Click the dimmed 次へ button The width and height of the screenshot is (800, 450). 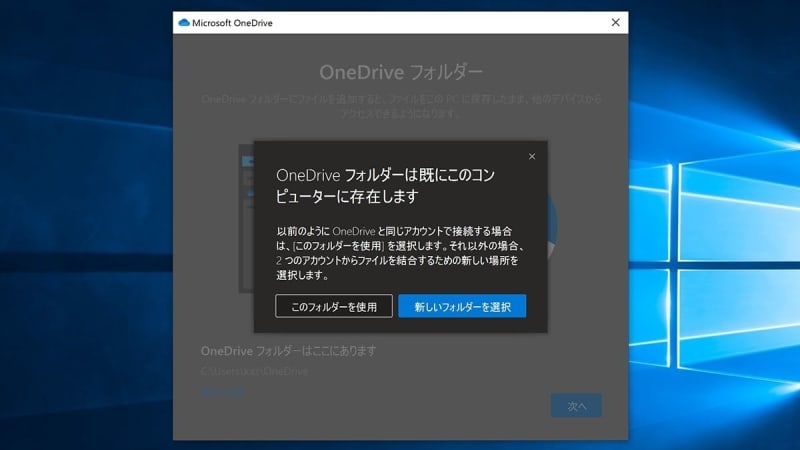point(576,406)
